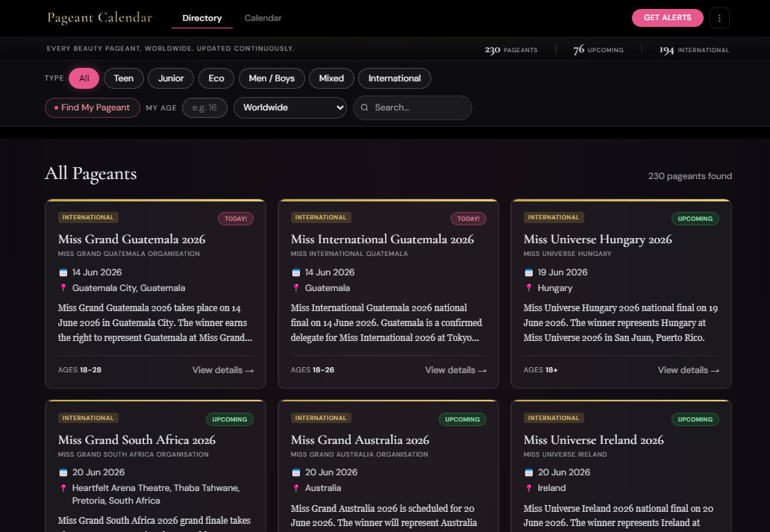Click 'AGES 18–28' on Miss Grand Guatemala

tap(80, 370)
